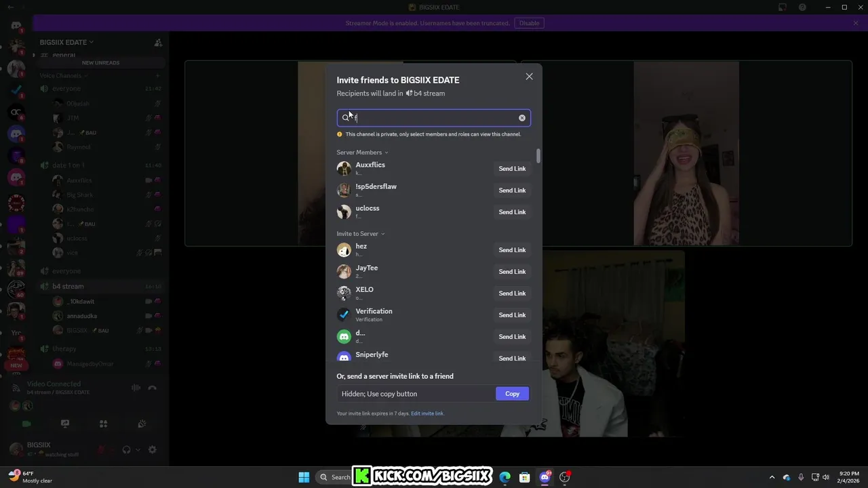Click XELO avatar in invite list
Screen dimensions: 868x488
coord(344,293)
